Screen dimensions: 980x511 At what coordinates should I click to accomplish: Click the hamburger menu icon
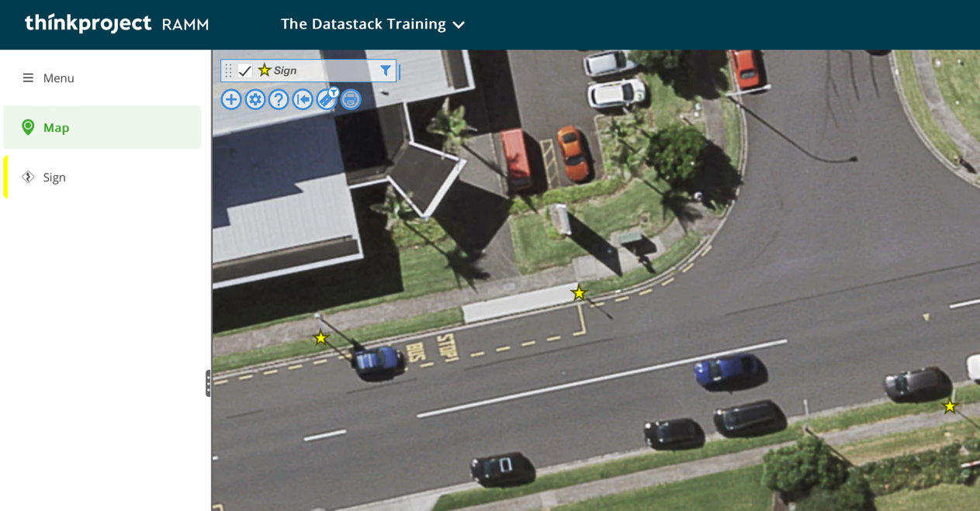click(28, 78)
